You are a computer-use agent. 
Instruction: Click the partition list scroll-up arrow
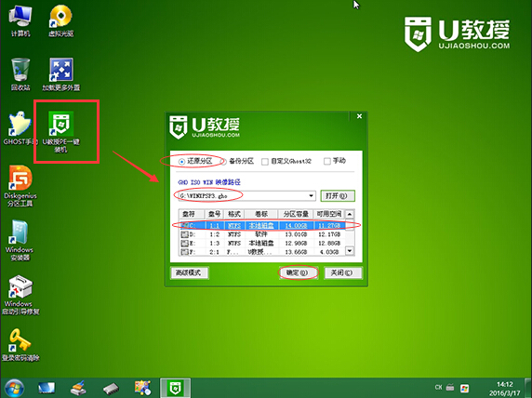(x=350, y=214)
